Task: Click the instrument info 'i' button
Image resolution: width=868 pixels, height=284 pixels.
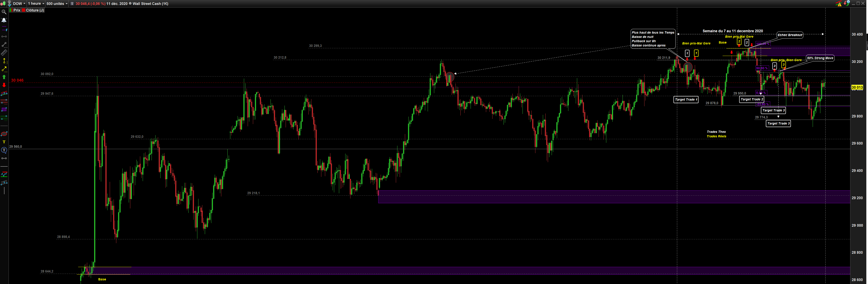Action: (x=72, y=3)
